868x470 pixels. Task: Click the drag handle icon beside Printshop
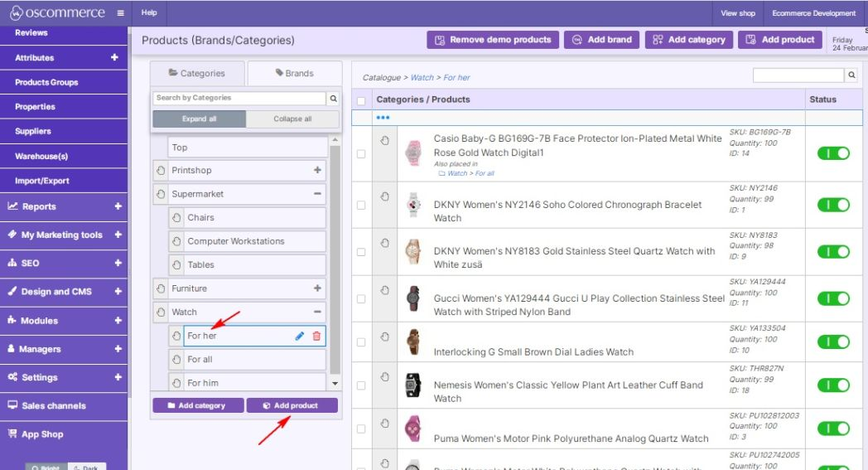tap(161, 170)
